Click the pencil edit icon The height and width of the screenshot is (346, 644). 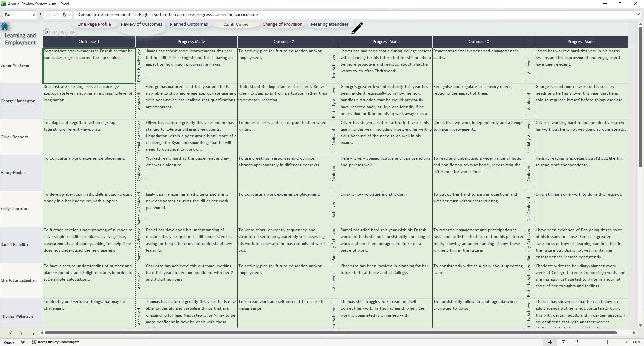(357, 28)
